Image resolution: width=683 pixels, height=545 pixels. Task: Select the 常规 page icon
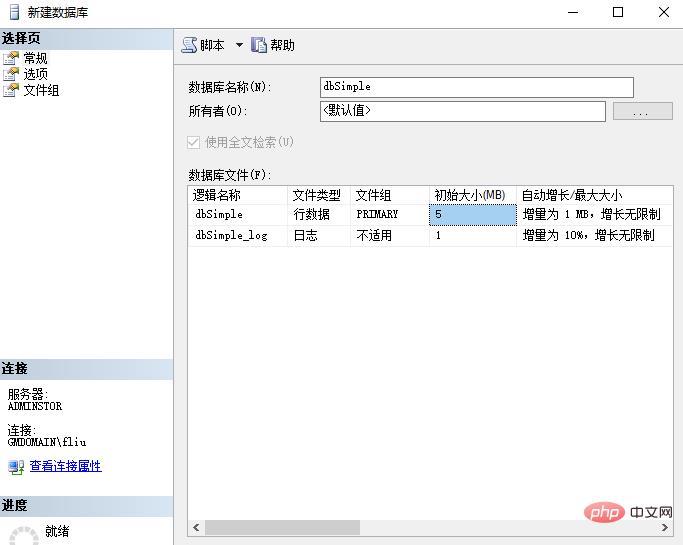[x=11, y=58]
